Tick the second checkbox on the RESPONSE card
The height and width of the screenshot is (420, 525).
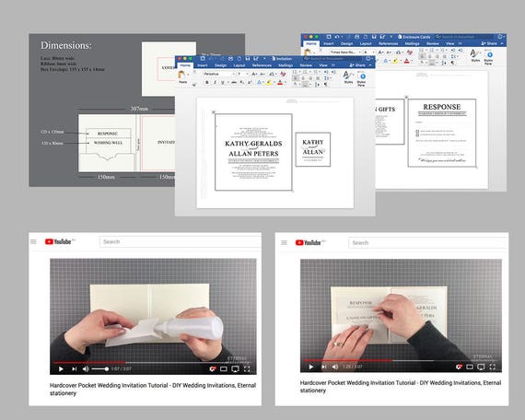pos(417,134)
